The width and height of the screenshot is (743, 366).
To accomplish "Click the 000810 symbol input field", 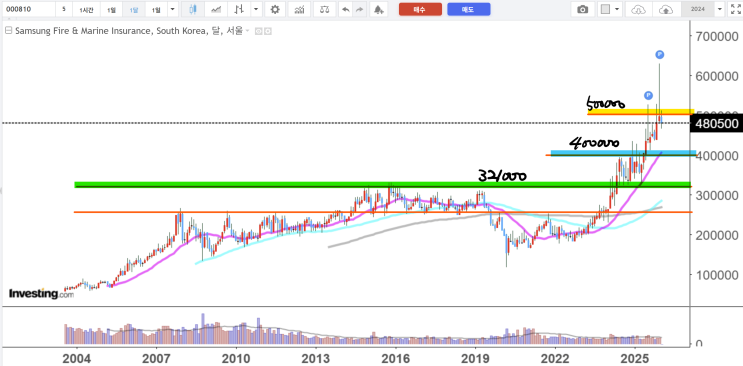I will point(27,9).
